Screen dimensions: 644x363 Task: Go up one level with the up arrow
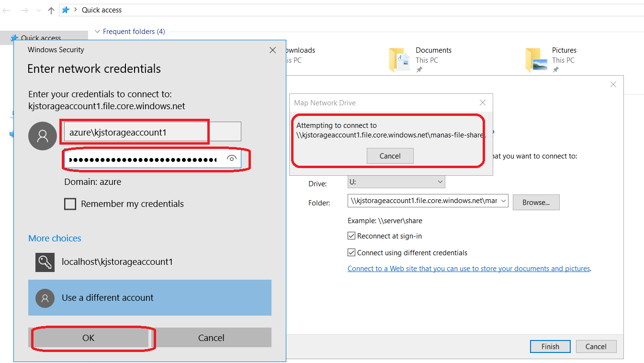pos(51,10)
